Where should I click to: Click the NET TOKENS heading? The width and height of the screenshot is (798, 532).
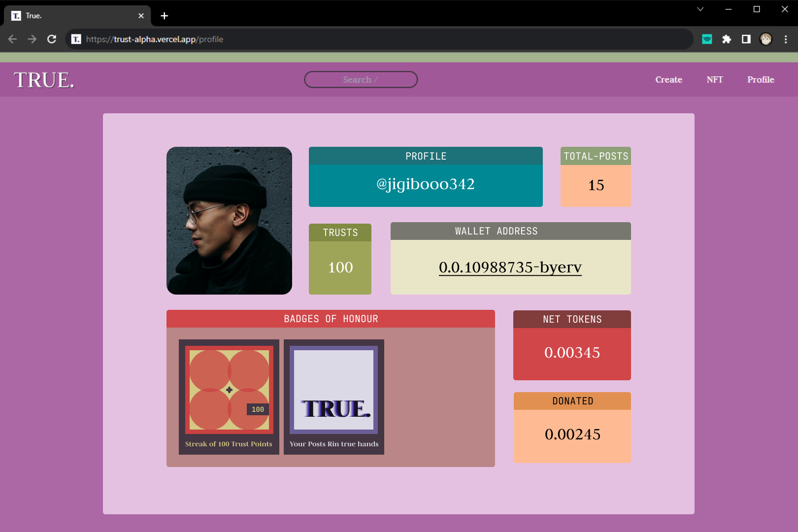click(x=572, y=319)
